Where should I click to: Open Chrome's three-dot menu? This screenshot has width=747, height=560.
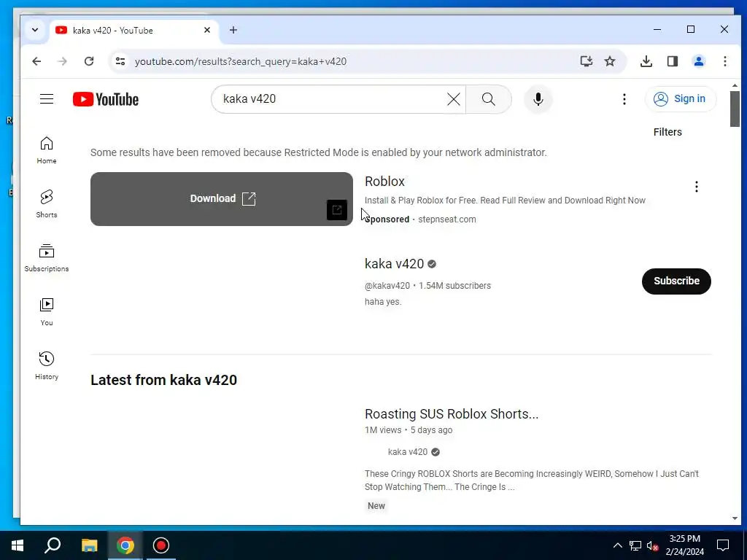tap(725, 61)
